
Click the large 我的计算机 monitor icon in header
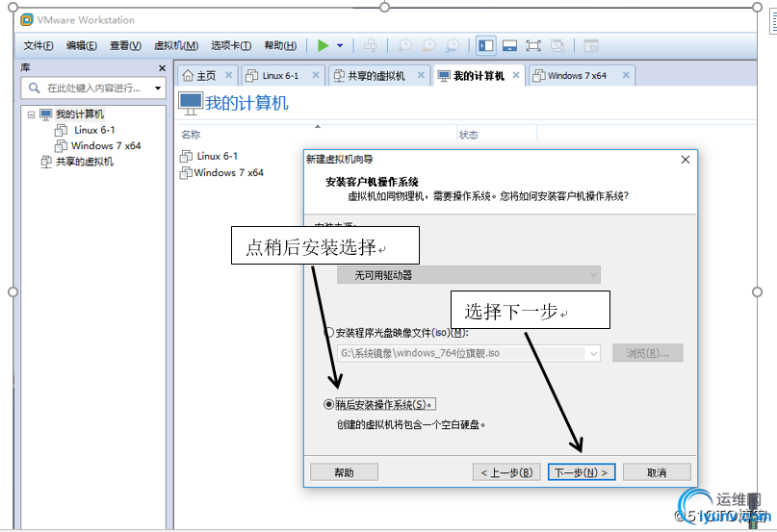[191, 104]
